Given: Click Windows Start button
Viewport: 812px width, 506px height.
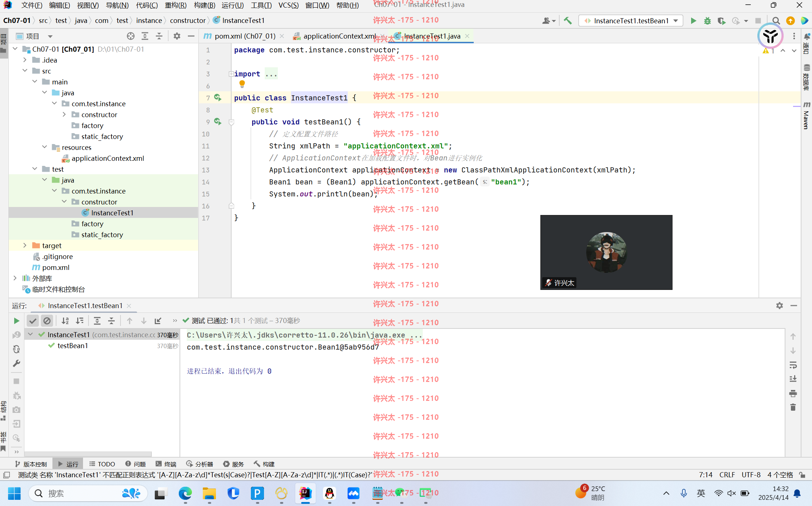Looking at the screenshot, I should (14, 493).
